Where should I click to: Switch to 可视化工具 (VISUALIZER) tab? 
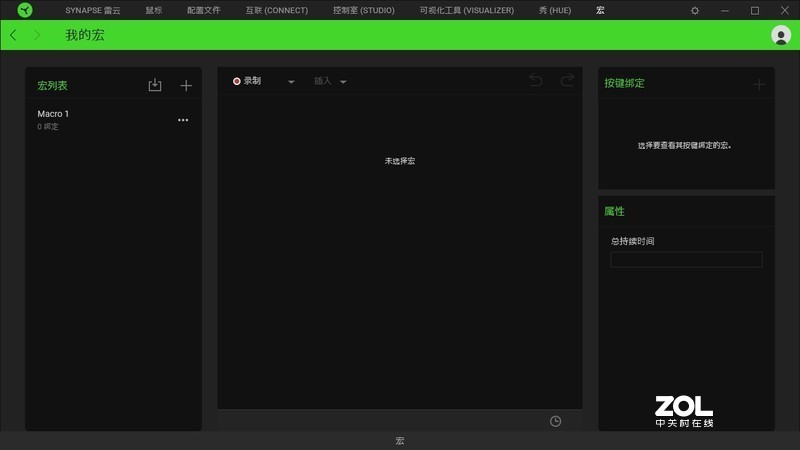pos(467,10)
